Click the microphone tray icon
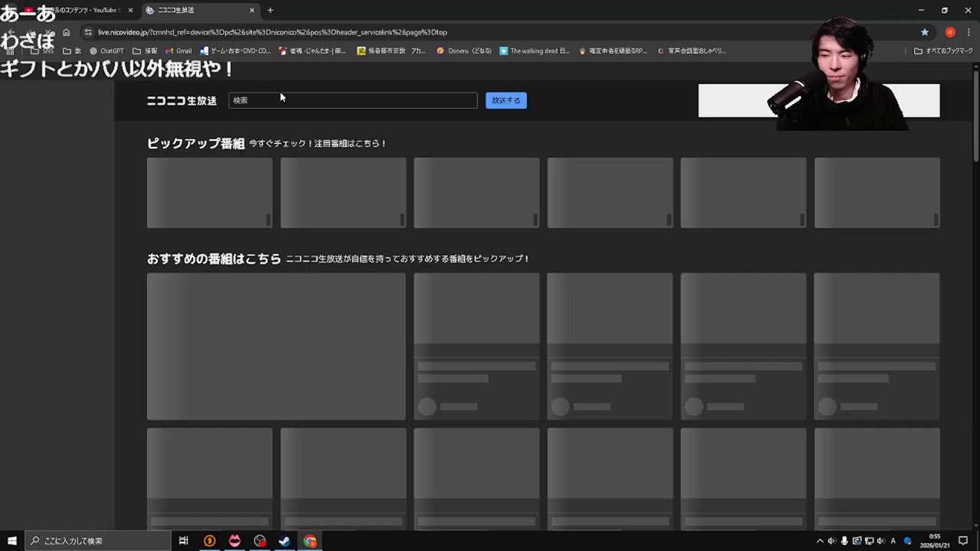Image resolution: width=980 pixels, height=551 pixels. 844,541
